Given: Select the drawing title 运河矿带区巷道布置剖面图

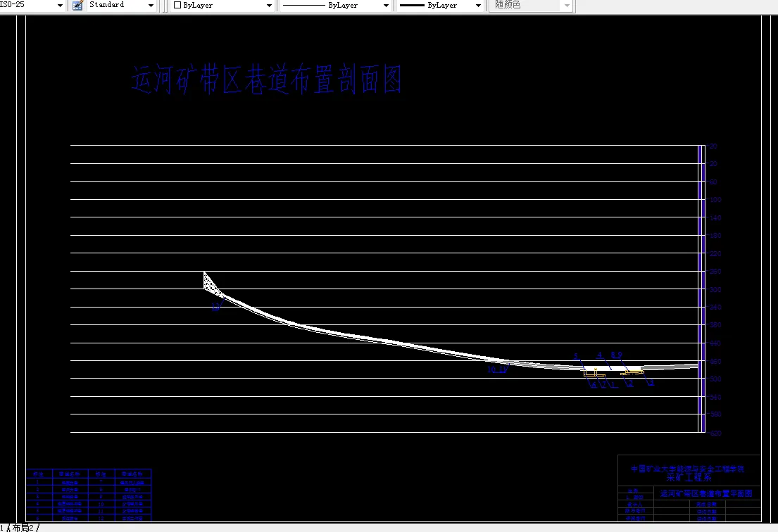Looking at the screenshot, I should pos(266,80).
